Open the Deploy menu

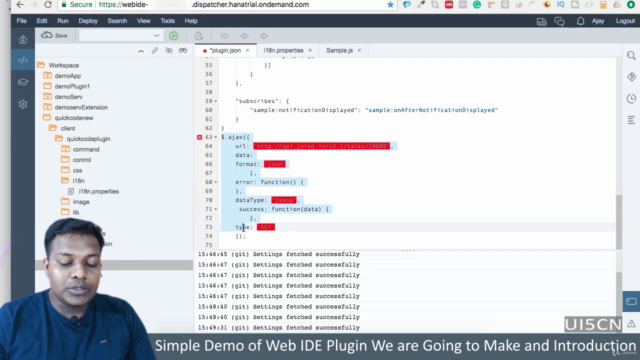click(88, 21)
